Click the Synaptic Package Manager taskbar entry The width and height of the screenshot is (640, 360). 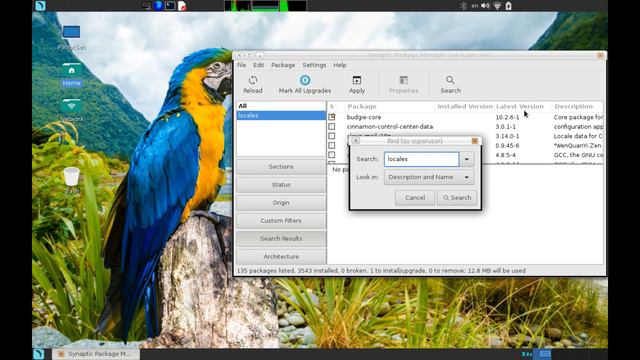click(96, 354)
